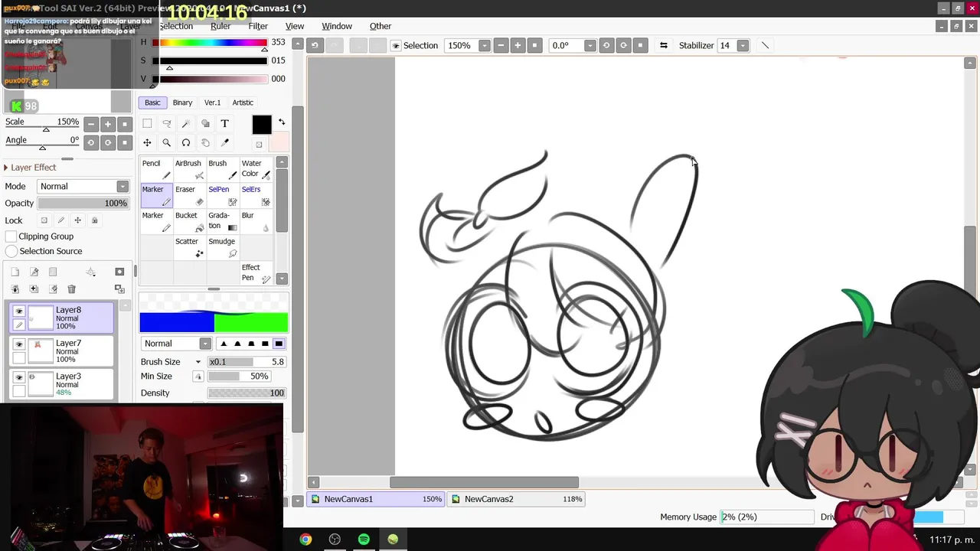Toggle lock painting on layer

[61, 220]
